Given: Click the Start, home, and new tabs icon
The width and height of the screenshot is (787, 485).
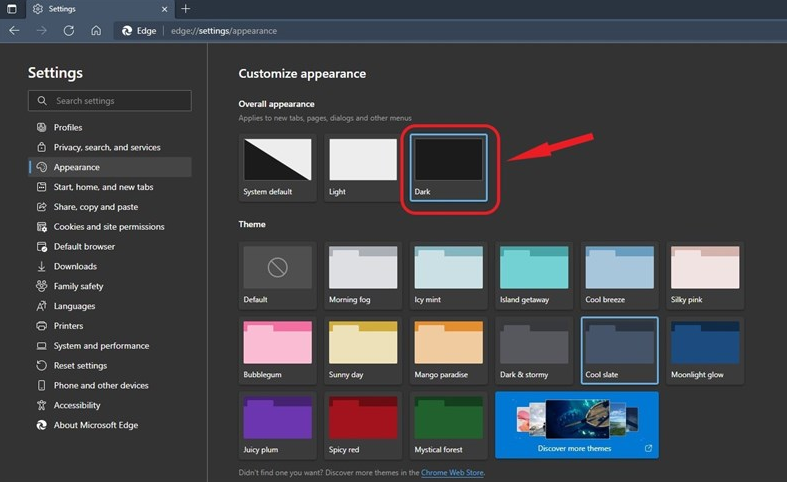Looking at the screenshot, I should (x=42, y=187).
